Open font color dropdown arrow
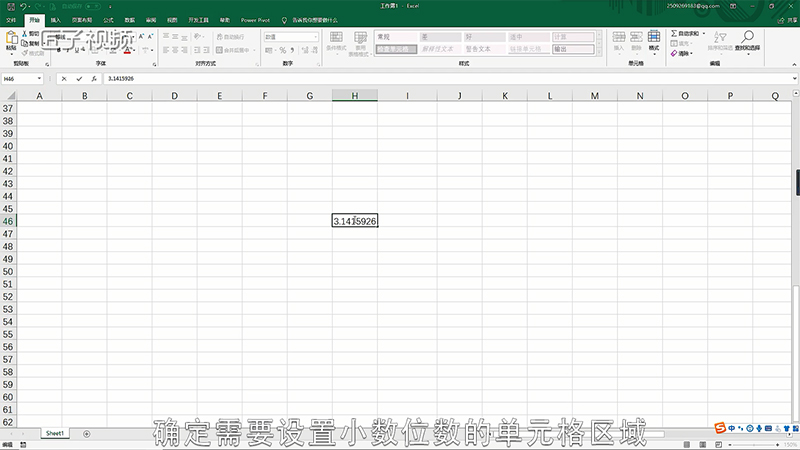Viewport: 800px width, 450px height. (x=134, y=50)
